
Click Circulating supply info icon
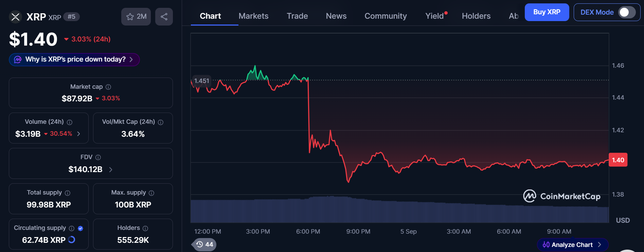(72, 228)
